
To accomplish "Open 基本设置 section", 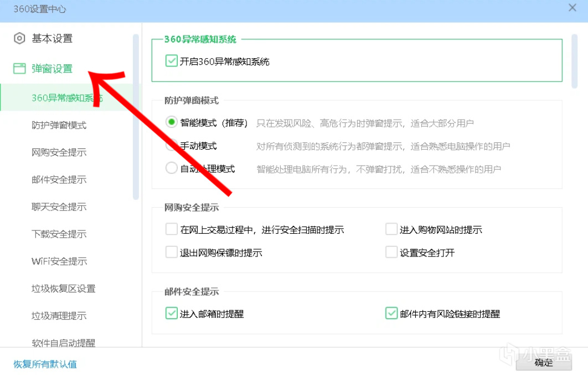I will (x=52, y=38).
